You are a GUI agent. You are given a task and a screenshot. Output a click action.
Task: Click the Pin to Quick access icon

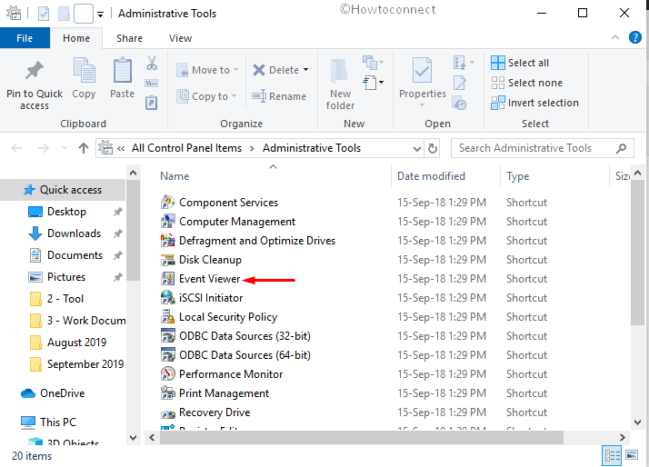point(34,70)
